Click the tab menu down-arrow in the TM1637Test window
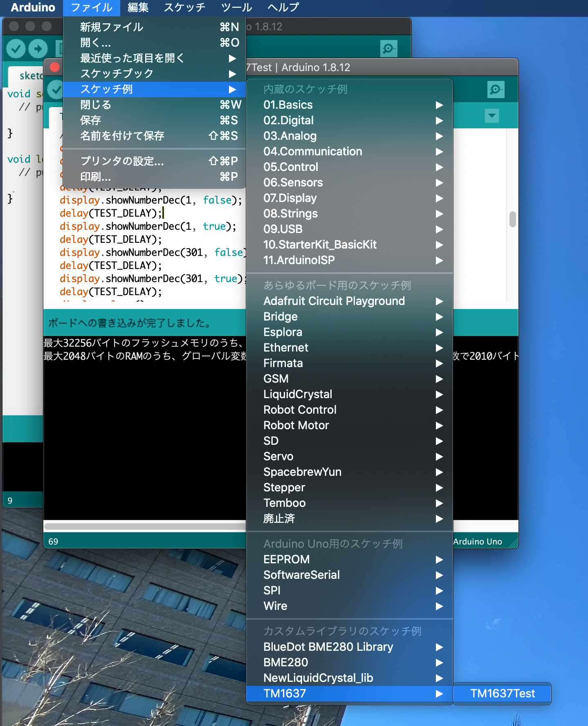 click(x=491, y=116)
